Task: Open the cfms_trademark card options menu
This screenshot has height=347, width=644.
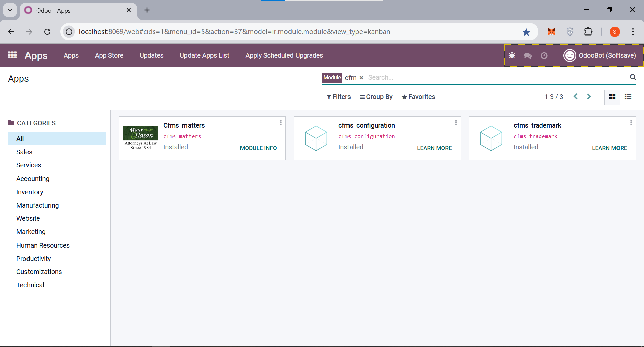Action: (x=631, y=123)
